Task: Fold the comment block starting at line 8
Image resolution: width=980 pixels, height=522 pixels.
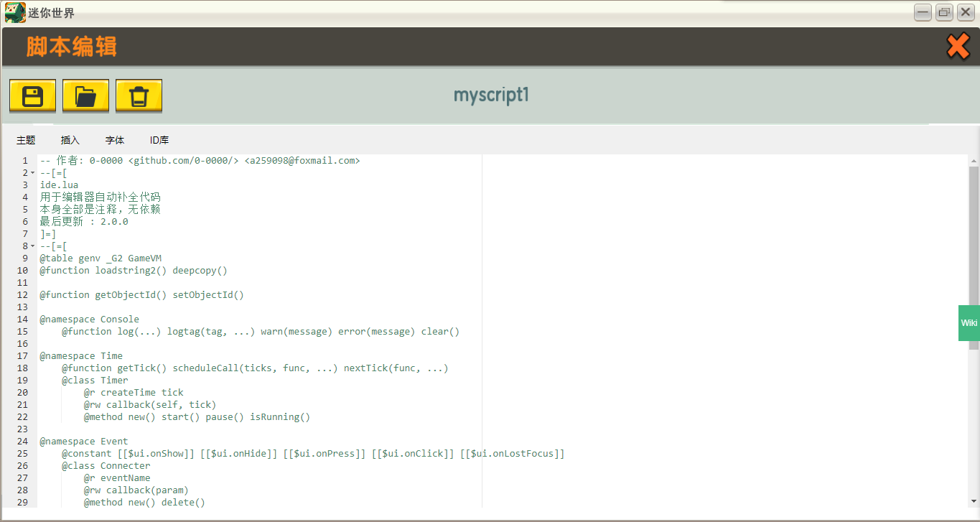Action: 32,246
